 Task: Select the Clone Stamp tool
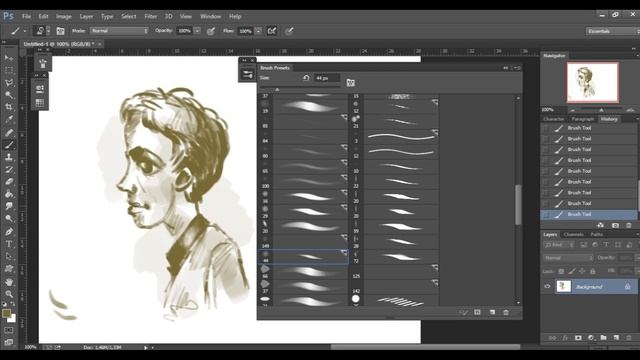coord(9,157)
